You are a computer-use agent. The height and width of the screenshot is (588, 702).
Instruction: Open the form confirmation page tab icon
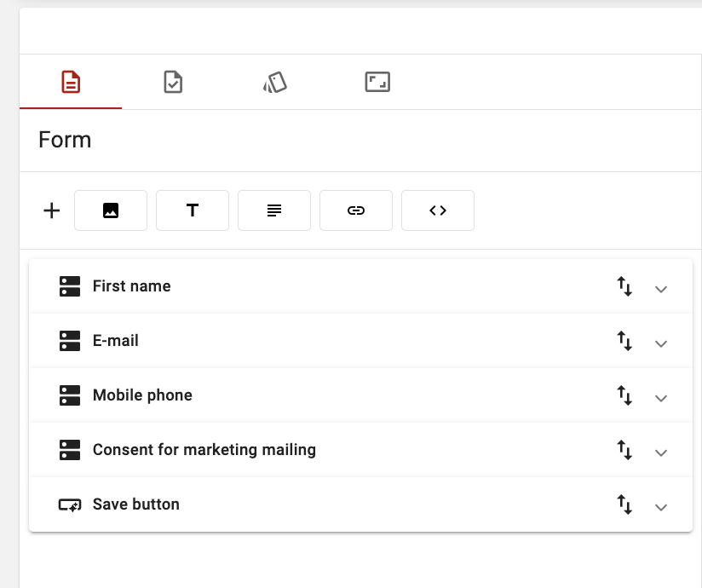point(173,82)
